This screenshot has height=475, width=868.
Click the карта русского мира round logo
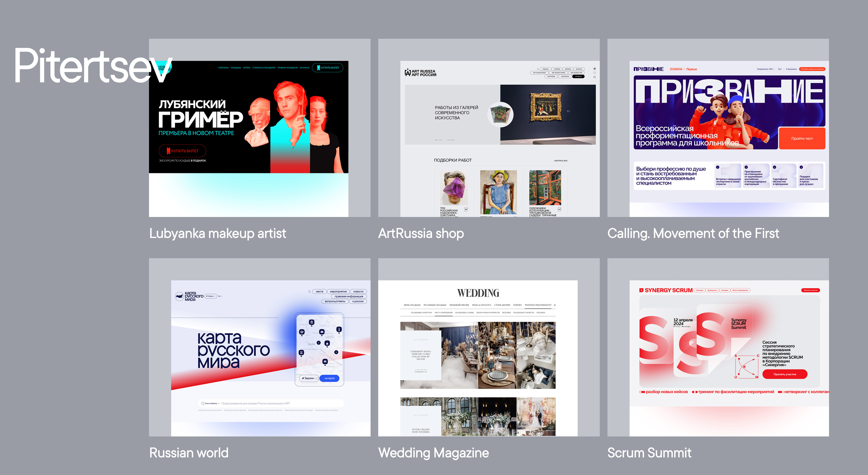(179, 296)
